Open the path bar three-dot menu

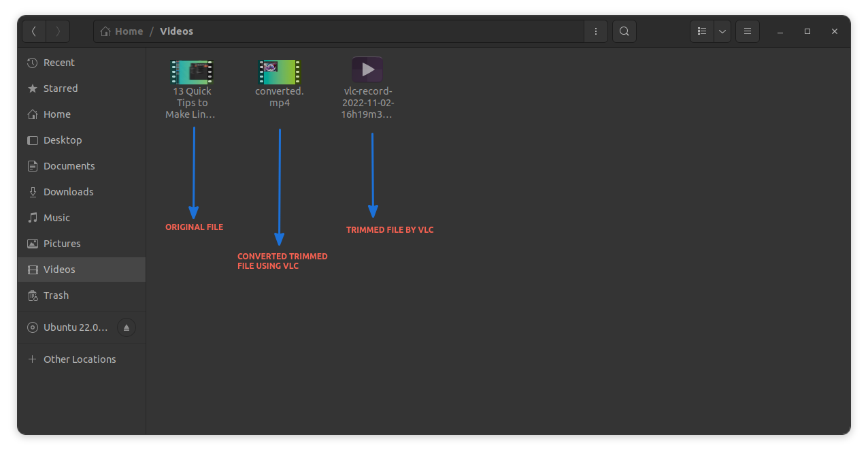pos(596,31)
